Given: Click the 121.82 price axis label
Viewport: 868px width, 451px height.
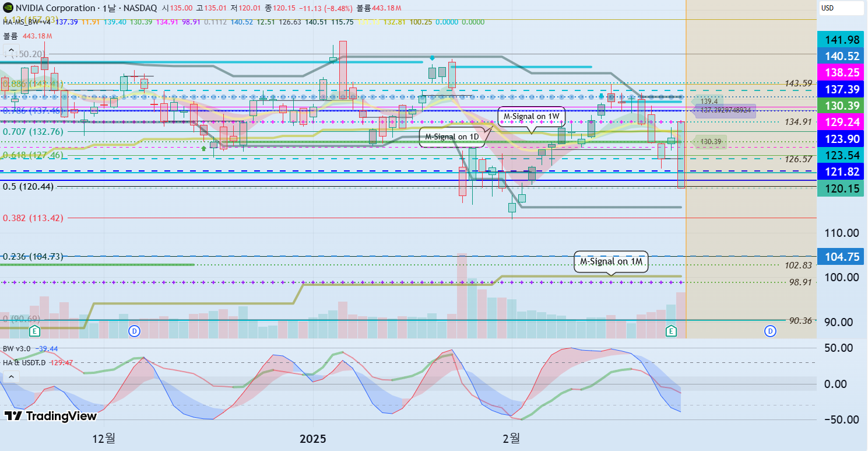Looking at the screenshot, I should click(841, 172).
